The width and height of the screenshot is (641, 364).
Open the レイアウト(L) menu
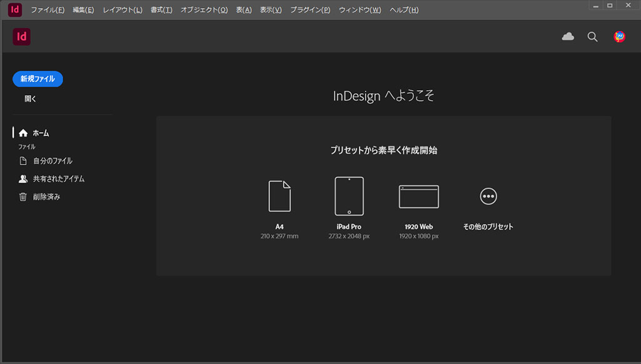(123, 10)
